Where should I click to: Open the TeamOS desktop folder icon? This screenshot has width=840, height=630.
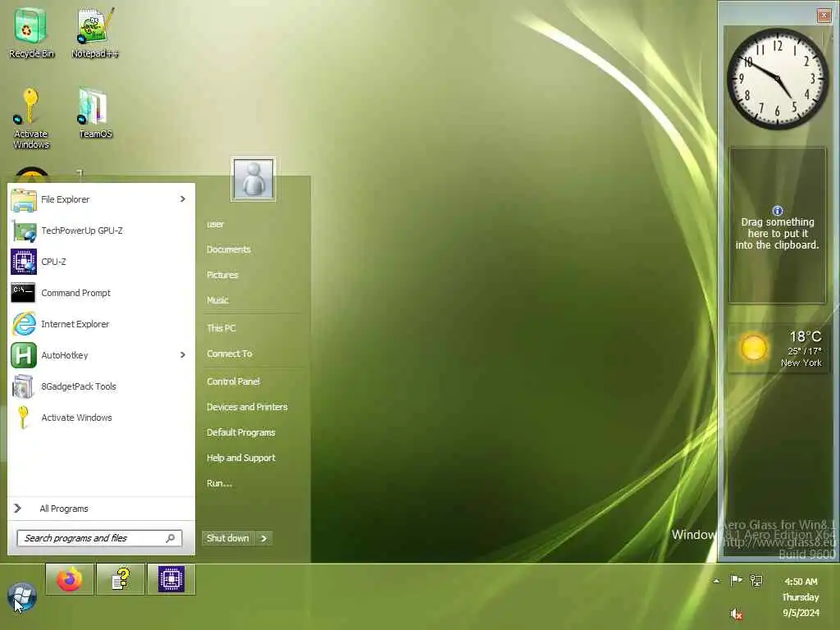point(95,113)
